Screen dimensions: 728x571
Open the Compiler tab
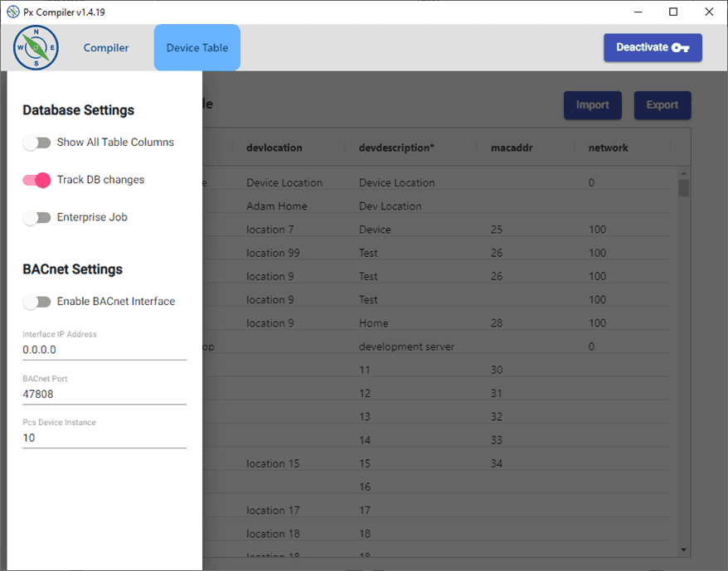coord(106,48)
